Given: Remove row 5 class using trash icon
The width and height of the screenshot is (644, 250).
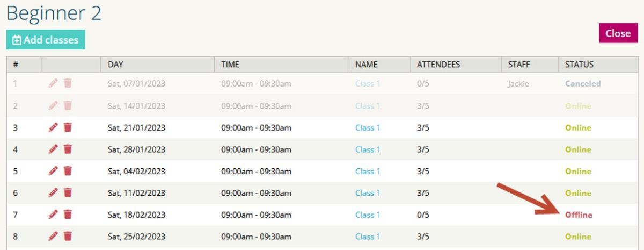Looking at the screenshot, I should click(68, 171).
